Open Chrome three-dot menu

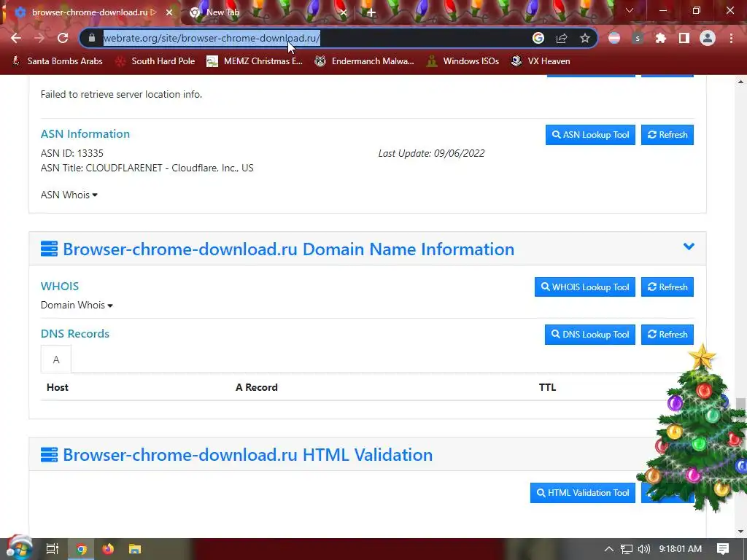point(731,38)
